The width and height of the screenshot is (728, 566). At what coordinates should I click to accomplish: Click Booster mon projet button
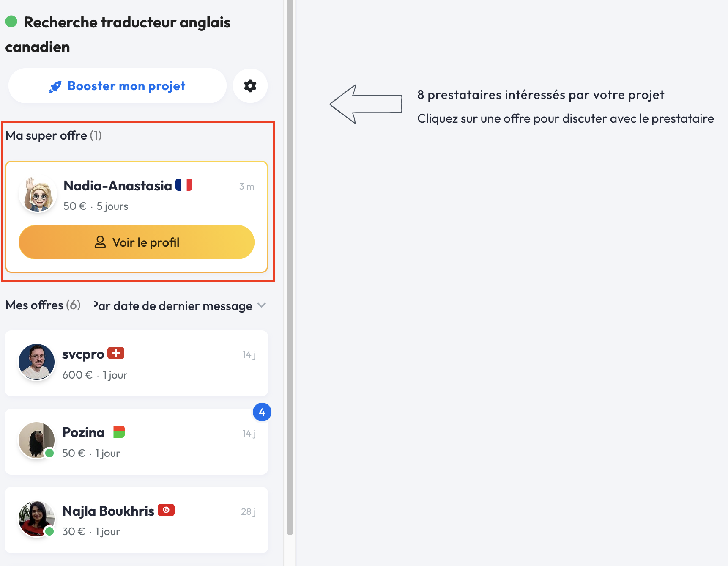[x=118, y=86]
